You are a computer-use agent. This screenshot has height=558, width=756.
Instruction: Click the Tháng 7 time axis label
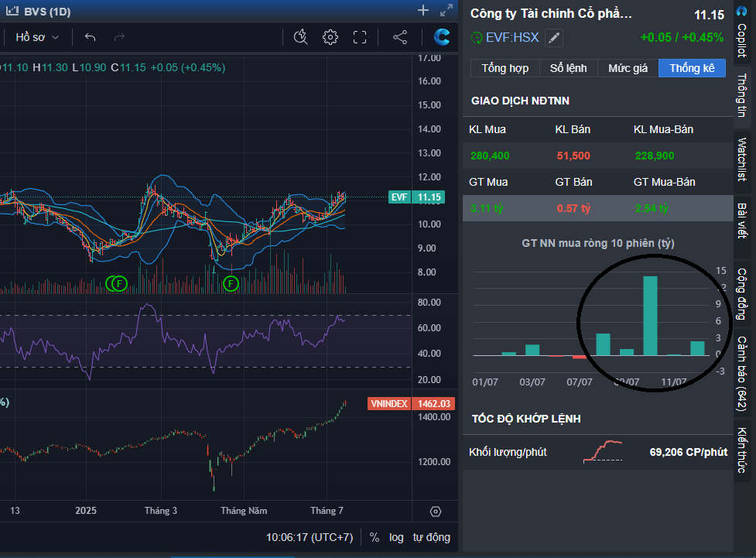point(327,511)
